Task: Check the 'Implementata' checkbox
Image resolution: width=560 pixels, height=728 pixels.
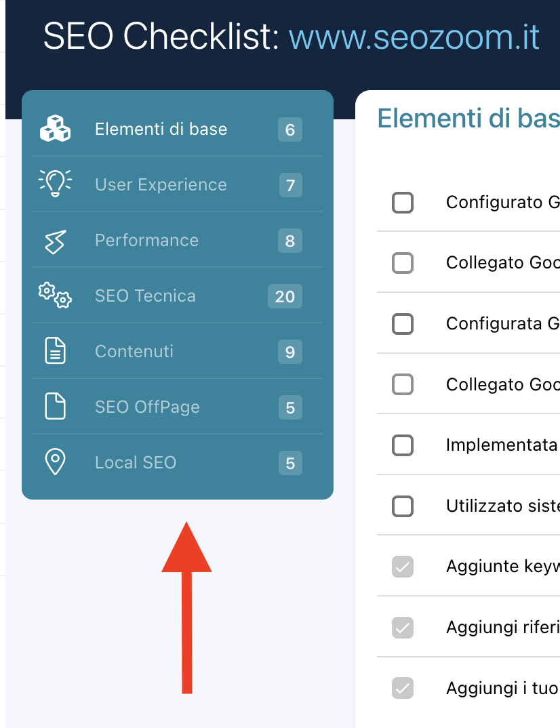Action: (403, 445)
